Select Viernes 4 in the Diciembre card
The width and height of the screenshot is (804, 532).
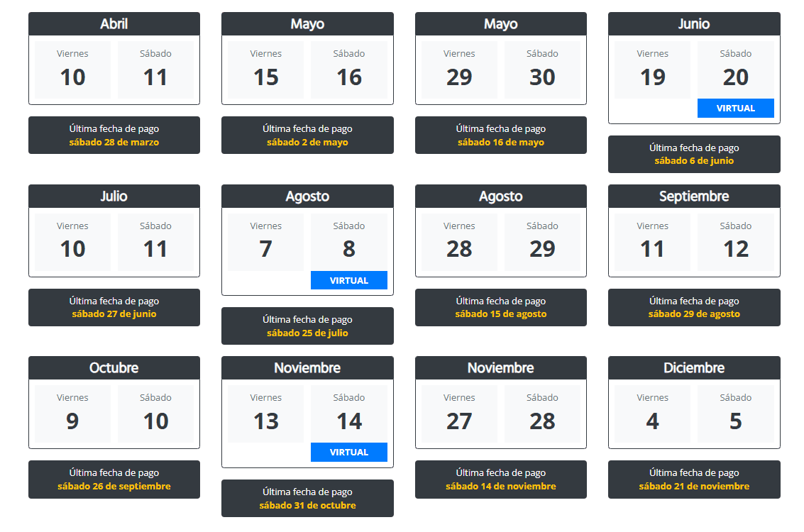[x=652, y=414]
